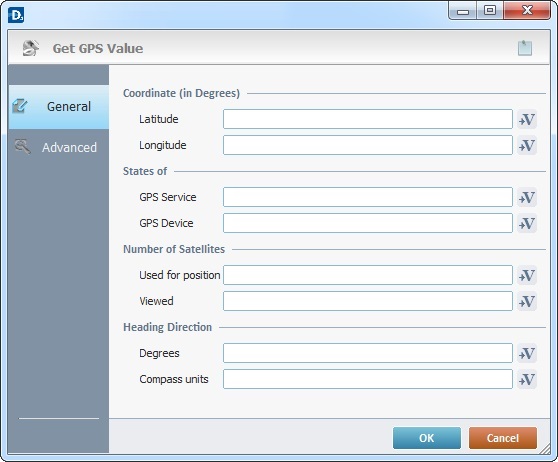Select the Compass units text field
Viewport: 558px width, 462px height.
click(x=368, y=379)
